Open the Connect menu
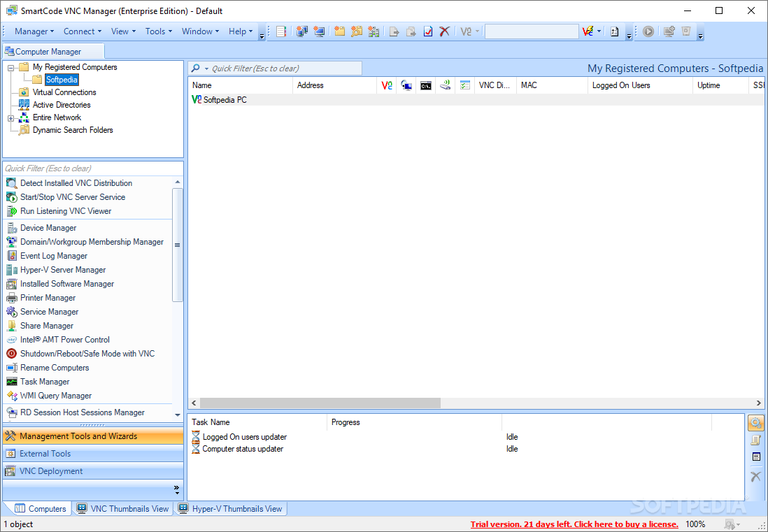The width and height of the screenshot is (768, 532). (x=83, y=31)
